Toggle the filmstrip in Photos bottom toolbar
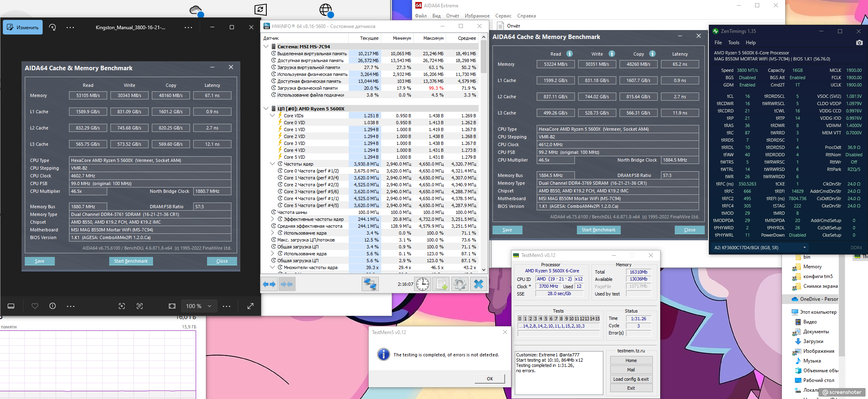The height and width of the screenshot is (399, 868). (11, 306)
